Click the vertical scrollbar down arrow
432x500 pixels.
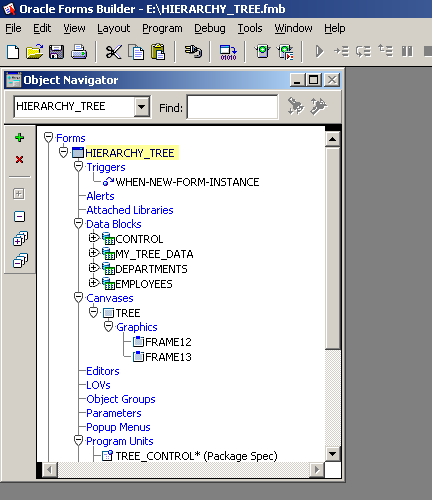pos(332,454)
